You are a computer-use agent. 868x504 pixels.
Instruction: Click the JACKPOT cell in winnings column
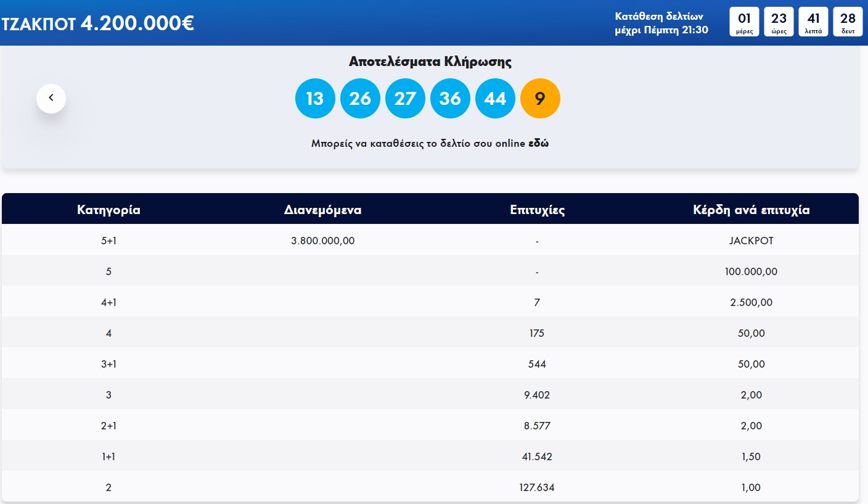(751, 241)
